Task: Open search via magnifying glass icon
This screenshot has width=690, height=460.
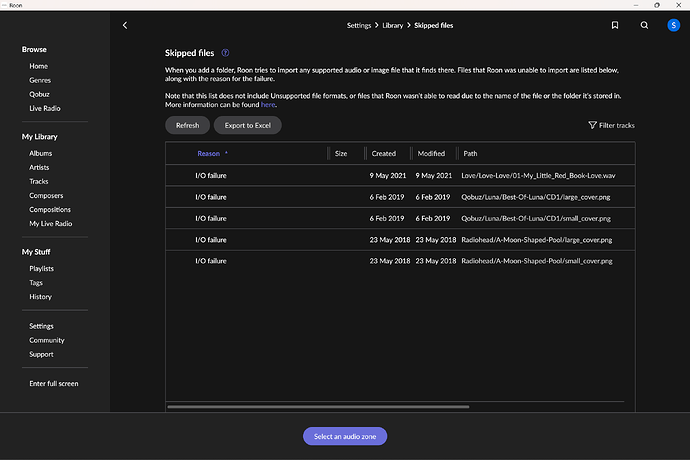Action: (x=644, y=25)
